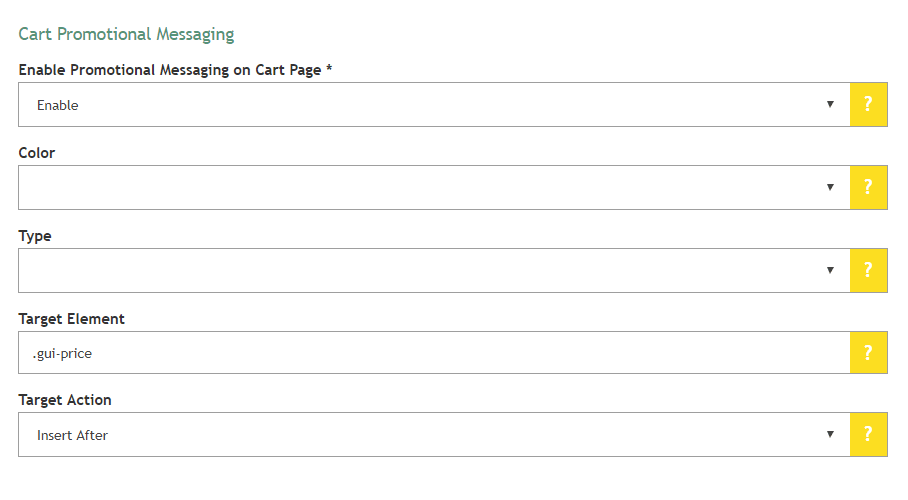The height and width of the screenshot is (500, 908).
Task: Expand the Color dropdown arrow
Action: 830,187
